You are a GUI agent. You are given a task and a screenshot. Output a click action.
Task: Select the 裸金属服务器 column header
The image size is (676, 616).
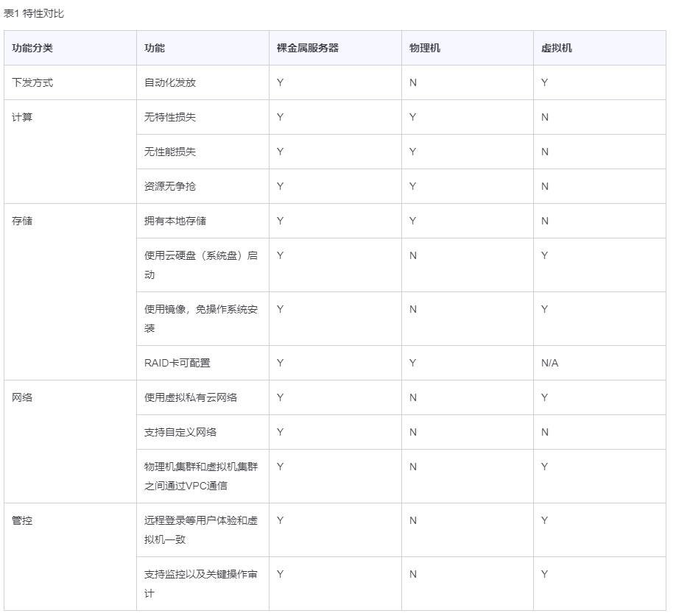click(308, 48)
